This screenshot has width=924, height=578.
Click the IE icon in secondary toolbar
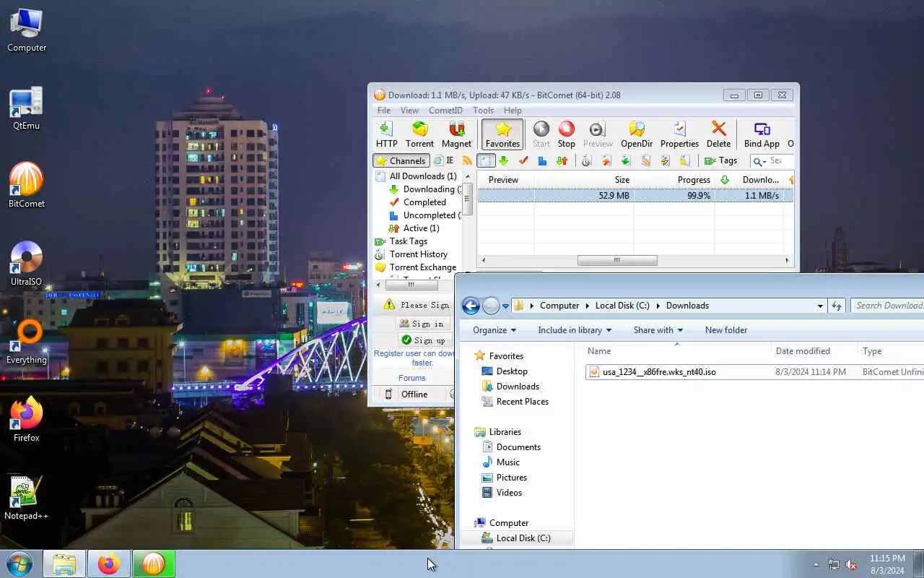point(443,160)
